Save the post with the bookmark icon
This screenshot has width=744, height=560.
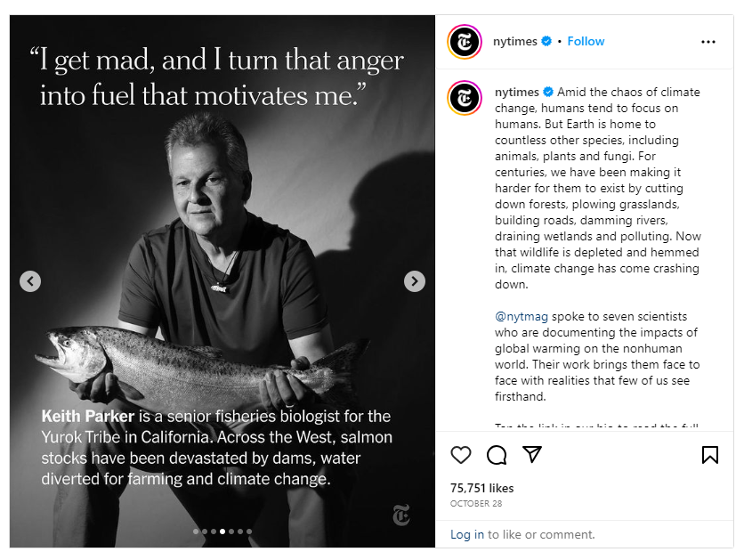click(x=709, y=455)
